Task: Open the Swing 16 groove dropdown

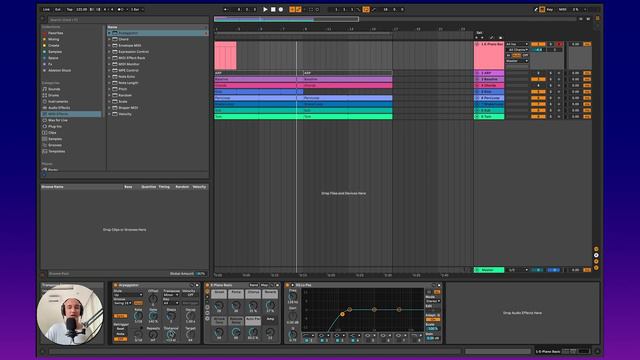Action: coord(122,303)
